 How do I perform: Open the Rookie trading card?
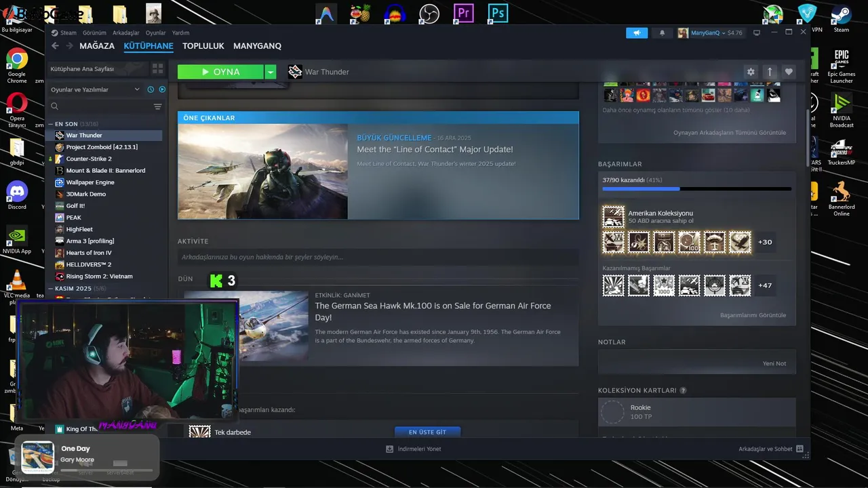tap(697, 412)
